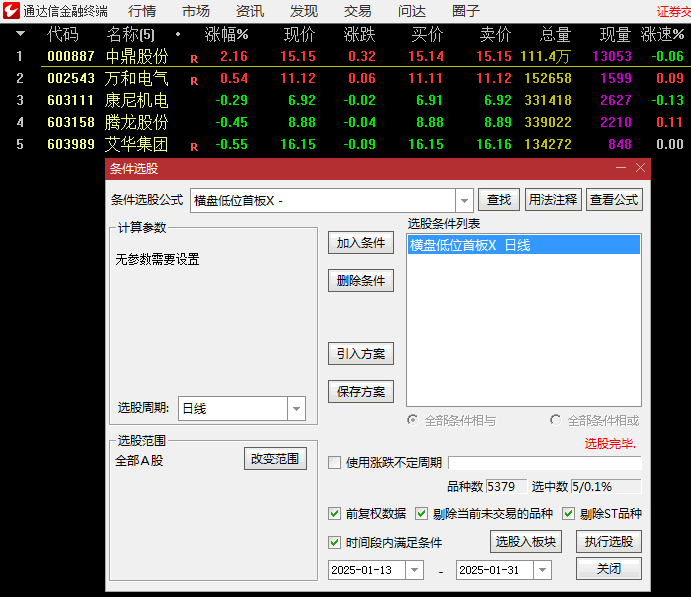This screenshot has width=691, height=597.
Task: Click the 查找 button
Action: click(499, 200)
